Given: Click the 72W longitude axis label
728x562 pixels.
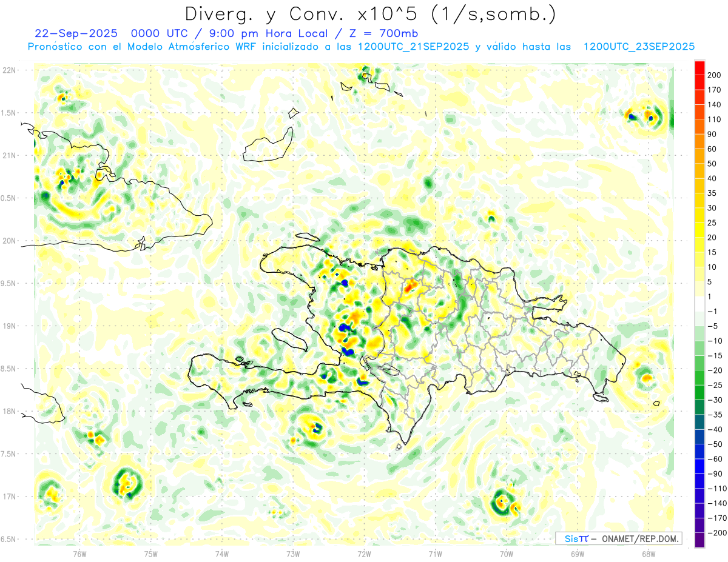Looking at the screenshot, I should (364, 554).
